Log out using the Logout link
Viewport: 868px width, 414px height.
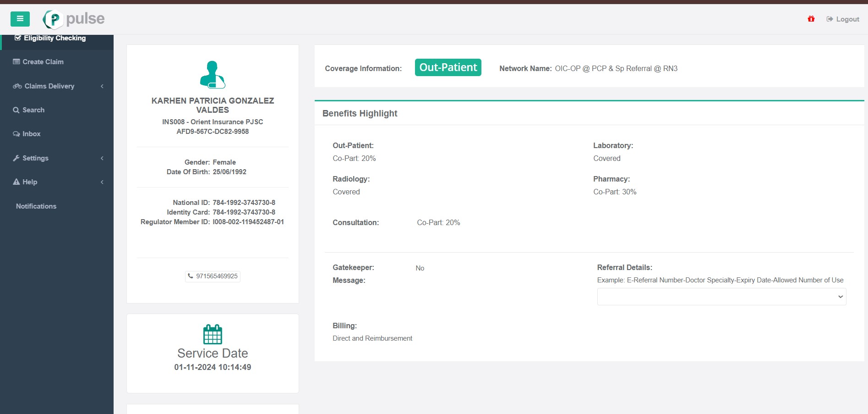pos(843,19)
